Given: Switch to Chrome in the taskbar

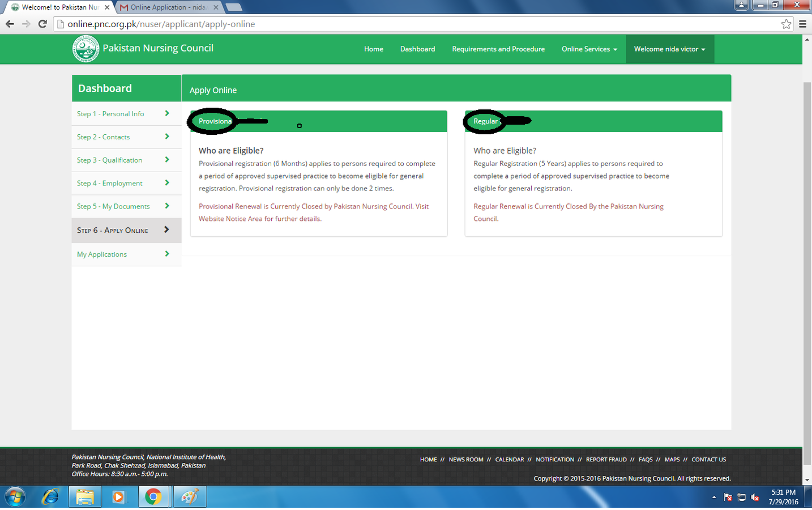Looking at the screenshot, I should (153, 497).
